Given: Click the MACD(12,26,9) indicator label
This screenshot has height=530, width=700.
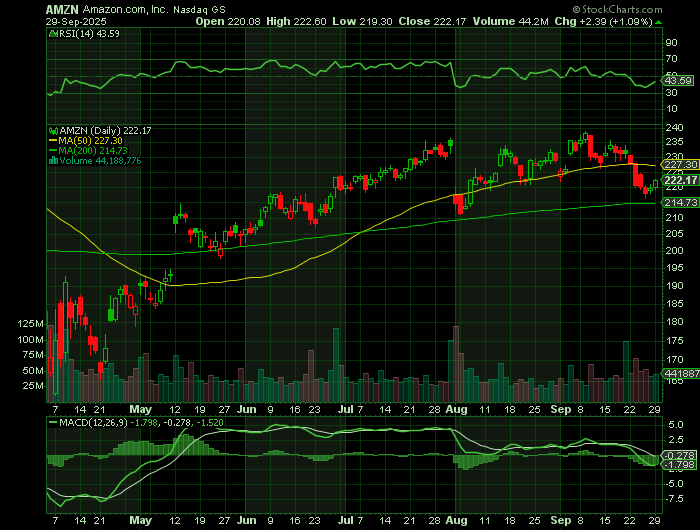Looking at the screenshot, I should point(93,422).
